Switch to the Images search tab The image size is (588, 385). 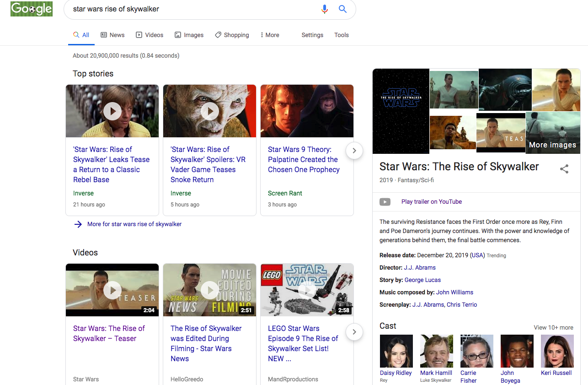189,35
